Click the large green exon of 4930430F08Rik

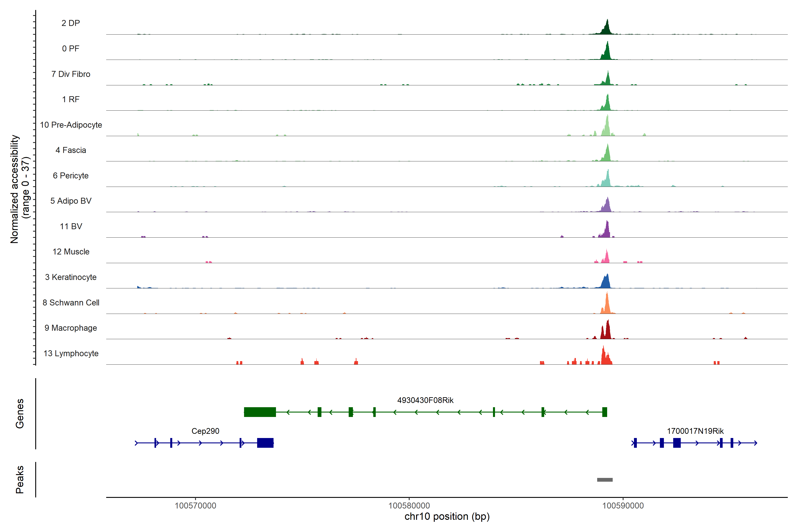click(x=260, y=412)
